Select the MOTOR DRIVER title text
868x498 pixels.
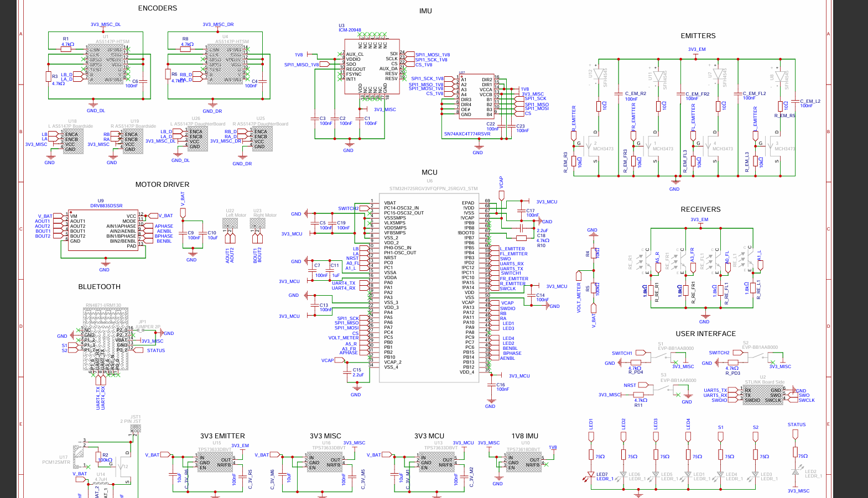tap(162, 185)
